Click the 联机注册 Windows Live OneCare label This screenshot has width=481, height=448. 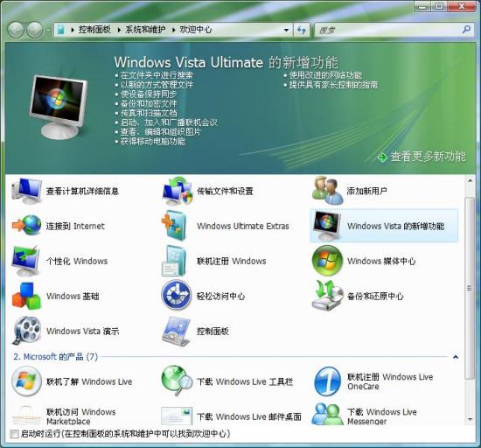(x=390, y=381)
